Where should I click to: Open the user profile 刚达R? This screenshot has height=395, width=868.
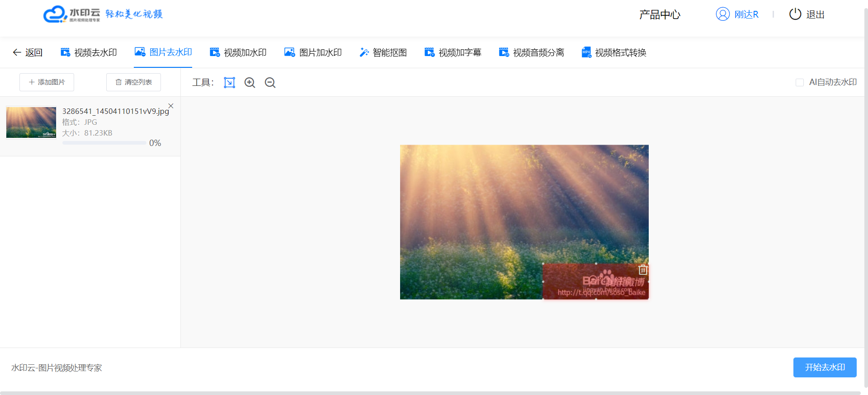click(x=737, y=14)
